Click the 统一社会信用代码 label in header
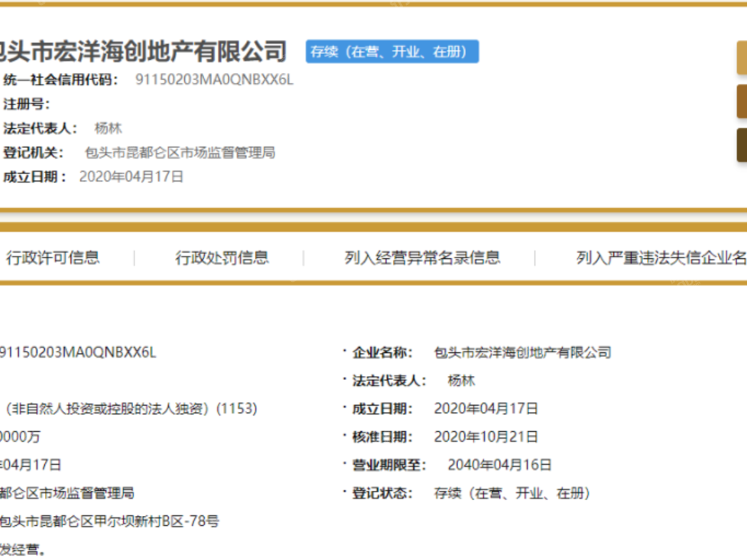Screen dimensions: 747x560 pyautogui.click(x=60, y=80)
